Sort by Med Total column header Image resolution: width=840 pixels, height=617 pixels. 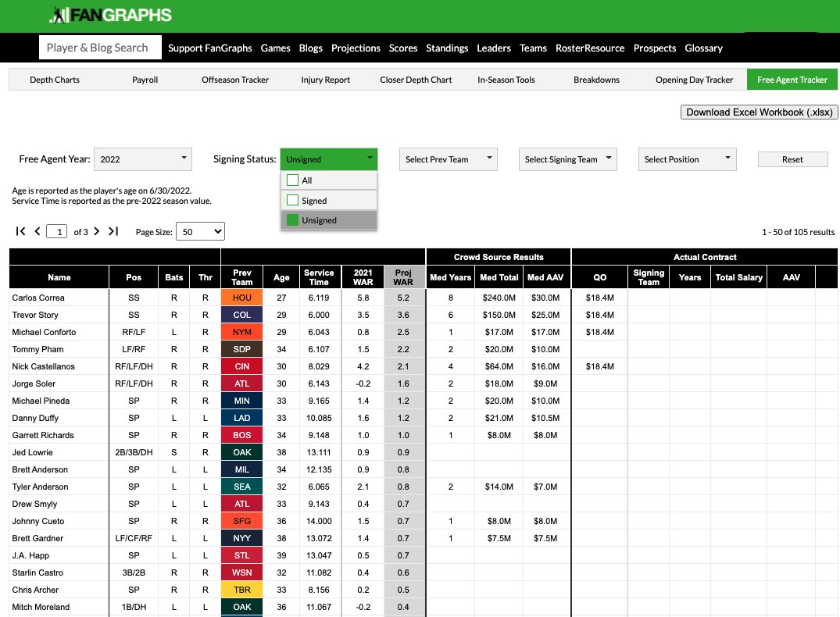[499, 277]
